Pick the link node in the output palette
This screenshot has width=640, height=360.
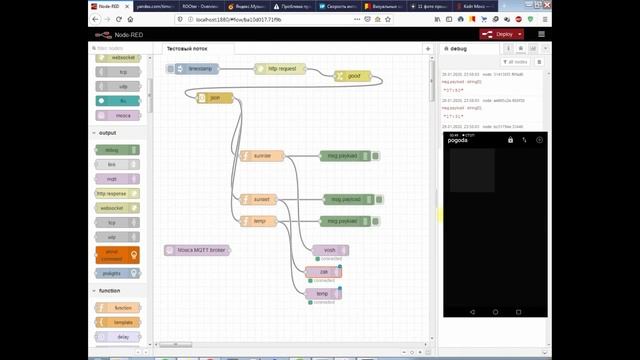[118, 164]
